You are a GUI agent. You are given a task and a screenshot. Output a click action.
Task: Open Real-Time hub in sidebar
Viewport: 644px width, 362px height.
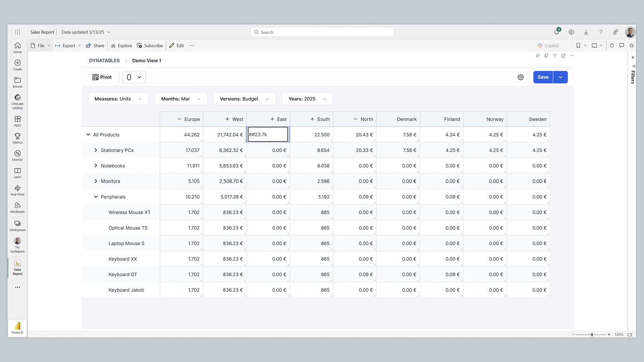(x=17, y=190)
